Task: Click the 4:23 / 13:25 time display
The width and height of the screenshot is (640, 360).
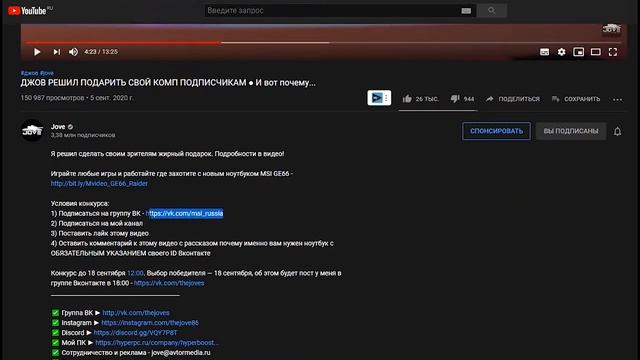Action: [101, 52]
